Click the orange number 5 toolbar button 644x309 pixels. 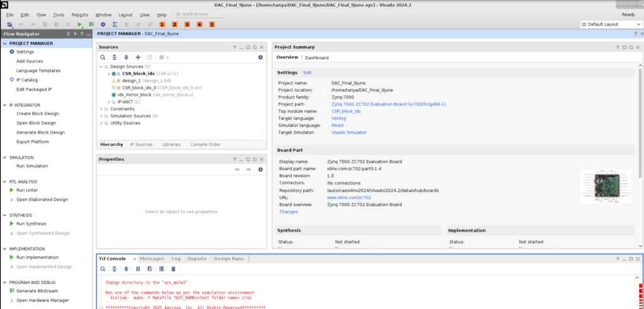coord(212,24)
